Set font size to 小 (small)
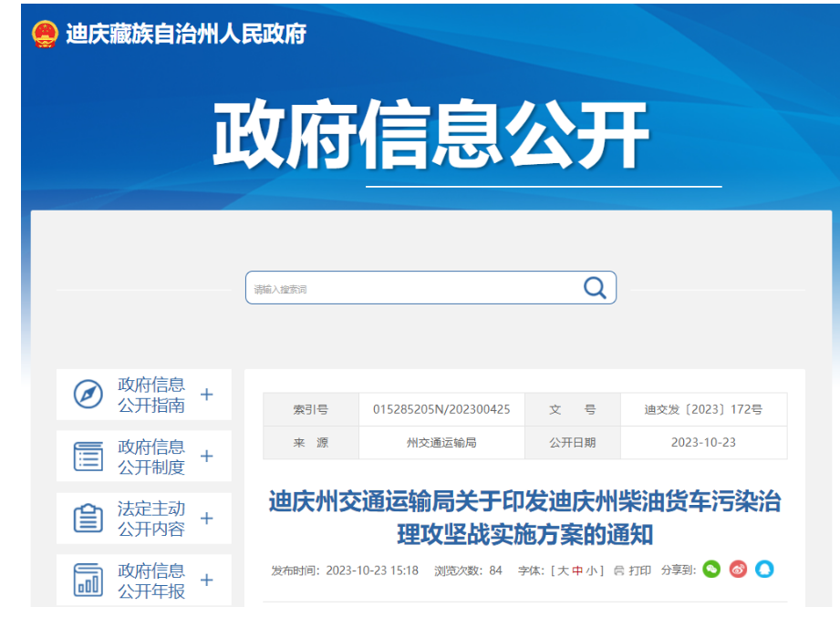Screen dimensions: 840x617 point(591,571)
